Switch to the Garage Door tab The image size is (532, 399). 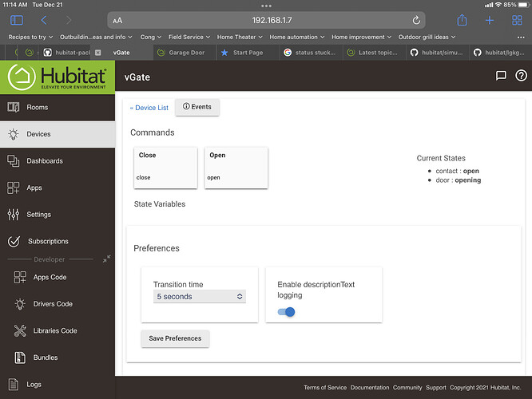185,53
